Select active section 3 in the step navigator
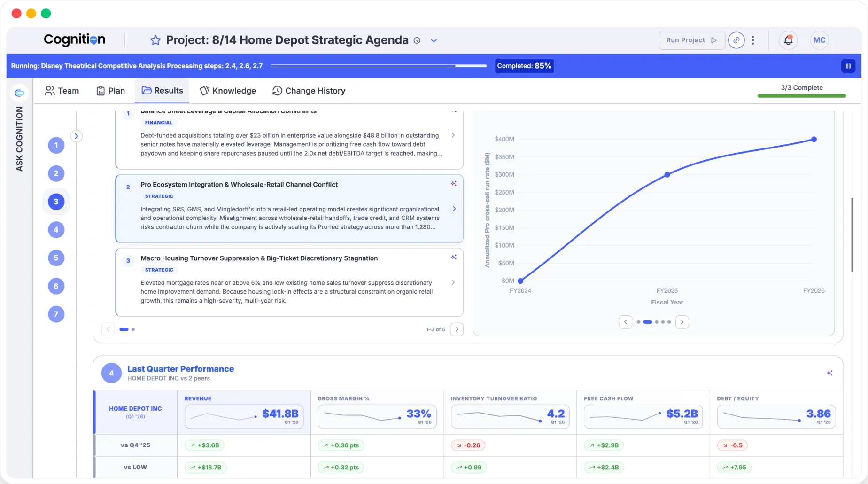The height and width of the screenshot is (484, 868). 56,202
